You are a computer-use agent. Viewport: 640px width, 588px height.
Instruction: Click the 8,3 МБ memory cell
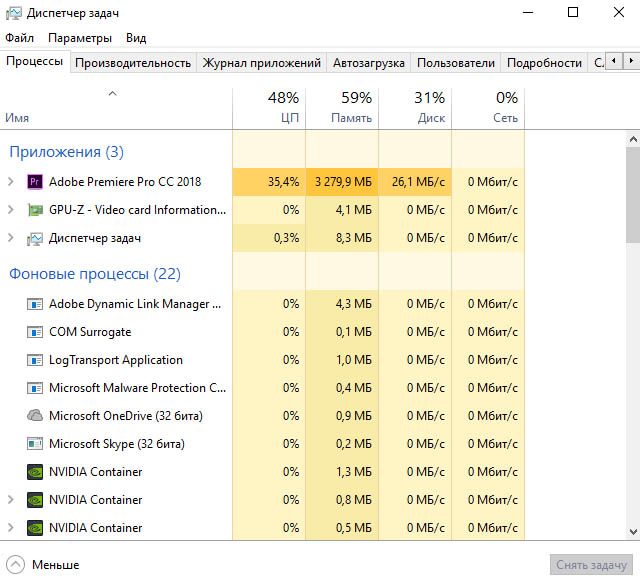[342, 238]
